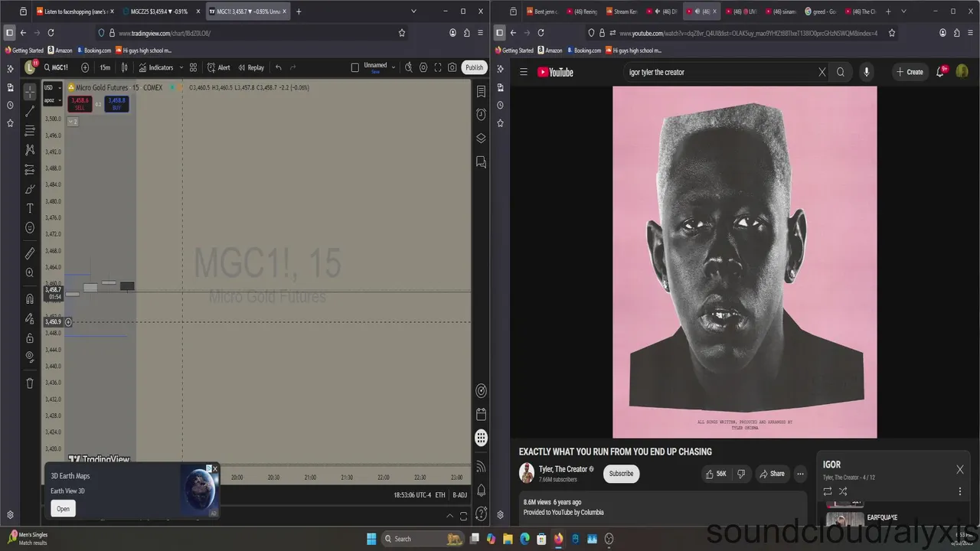
Task: Click the layout setup square icon
Action: click(x=354, y=67)
